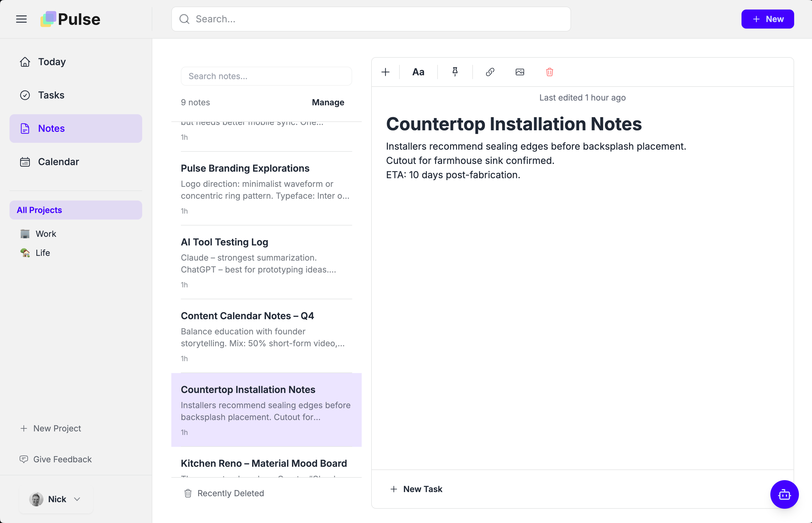The height and width of the screenshot is (523, 812).
Task: Open the Pulse logo home
Action: [x=70, y=19]
